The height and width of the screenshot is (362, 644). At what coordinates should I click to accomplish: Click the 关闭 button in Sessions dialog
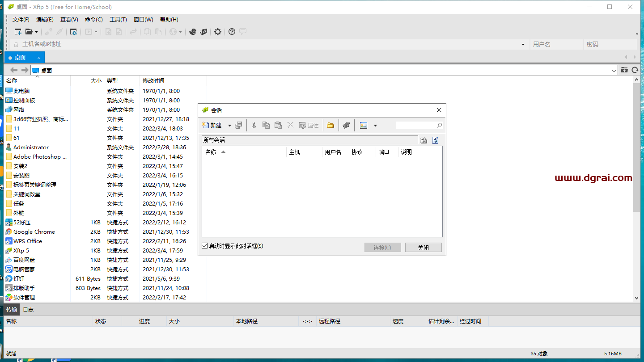tap(423, 248)
